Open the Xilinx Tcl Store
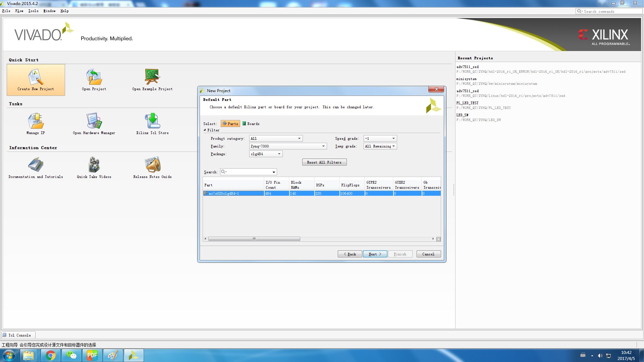 click(x=152, y=121)
